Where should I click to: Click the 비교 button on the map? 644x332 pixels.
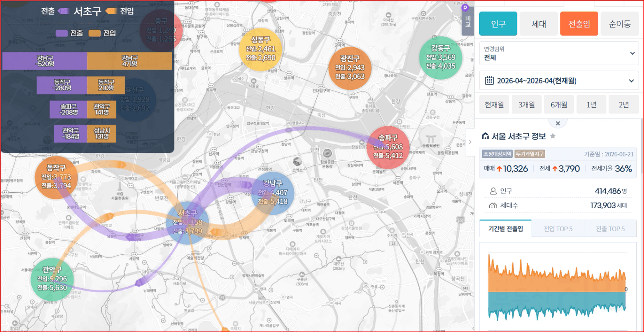[468, 22]
